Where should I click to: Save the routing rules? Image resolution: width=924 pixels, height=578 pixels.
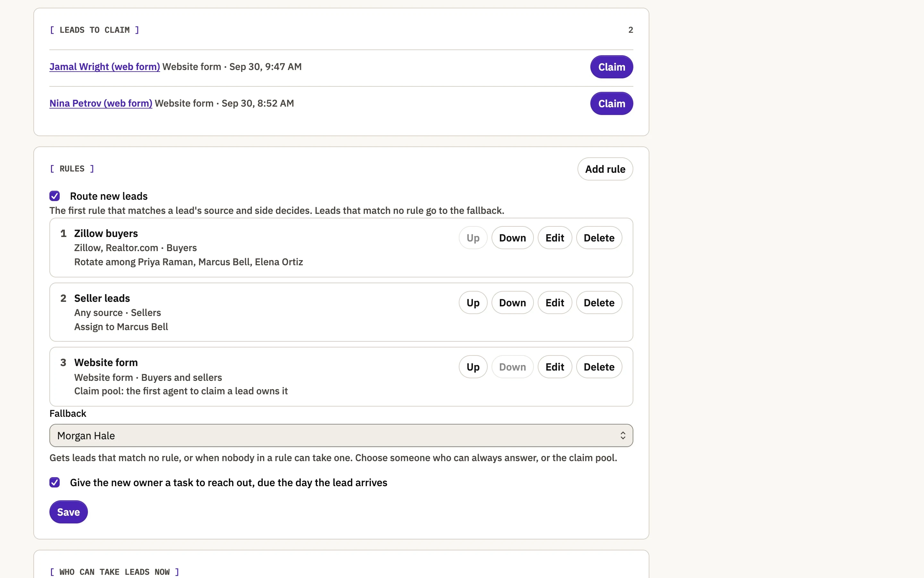coord(68,512)
